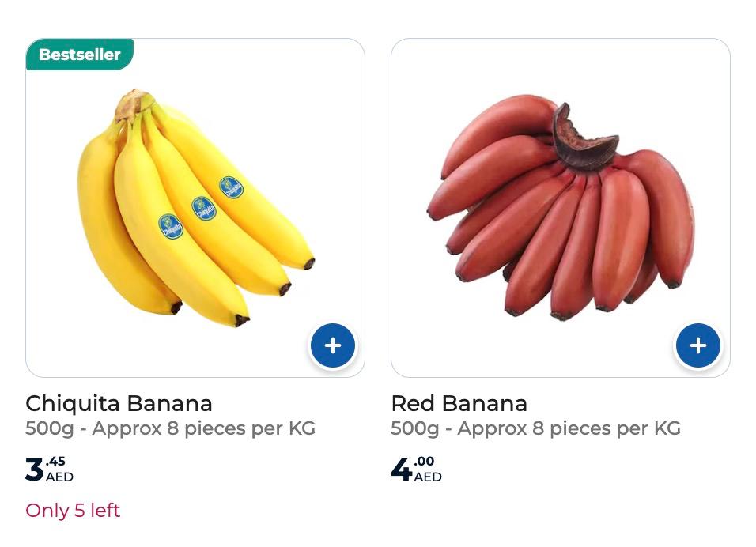Viewport: 756px width, 547px height.
Task: Click the Only 5 left stock notice
Action: coord(73,511)
